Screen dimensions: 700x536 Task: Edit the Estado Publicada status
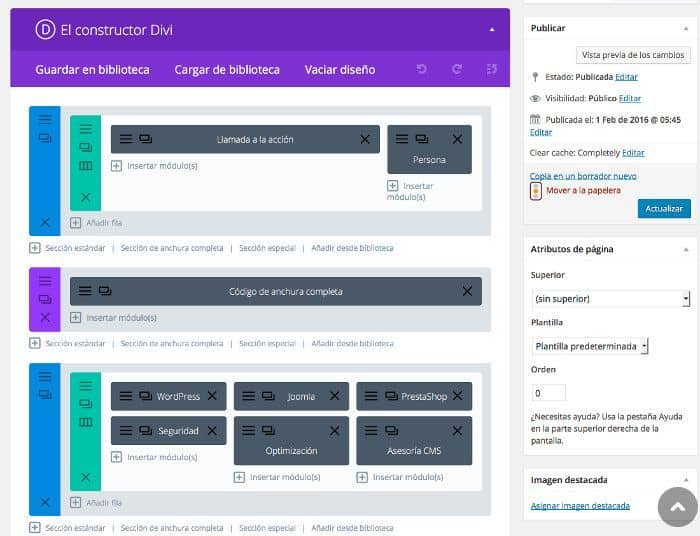(626, 77)
